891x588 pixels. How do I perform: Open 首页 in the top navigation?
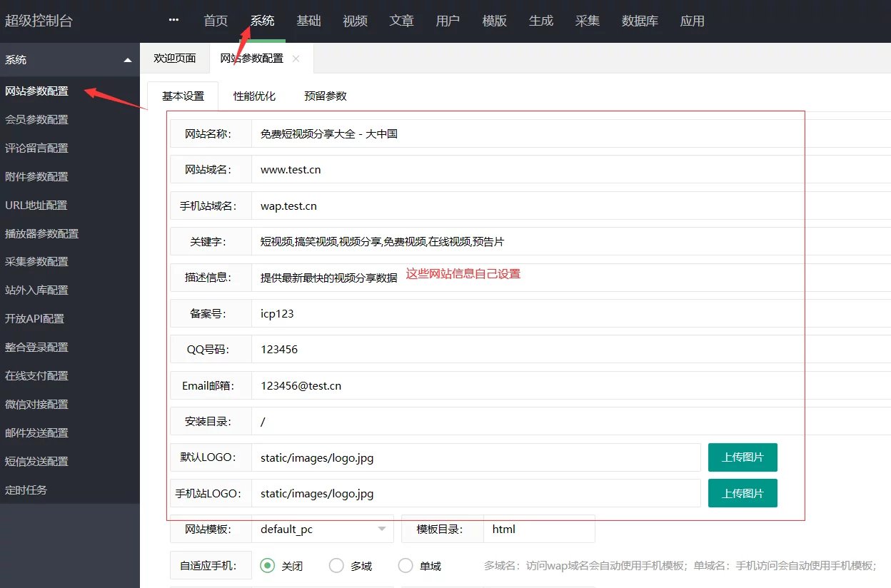[216, 21]
